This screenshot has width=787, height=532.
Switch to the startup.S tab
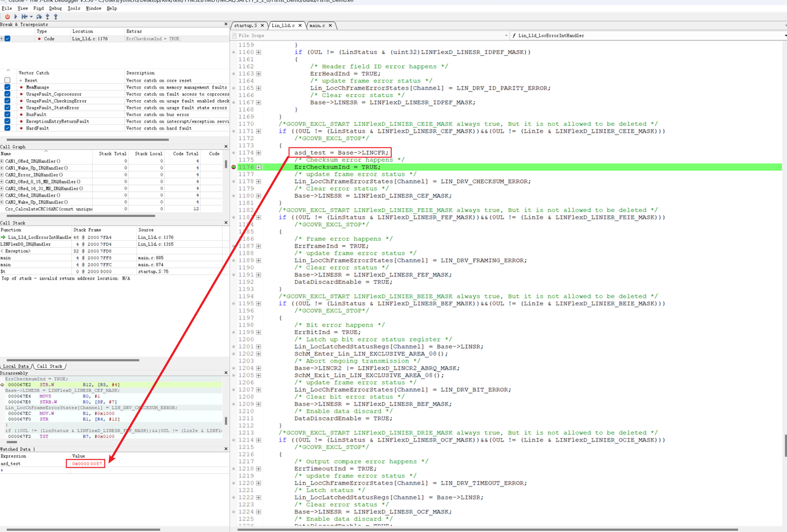click(245, 26)
